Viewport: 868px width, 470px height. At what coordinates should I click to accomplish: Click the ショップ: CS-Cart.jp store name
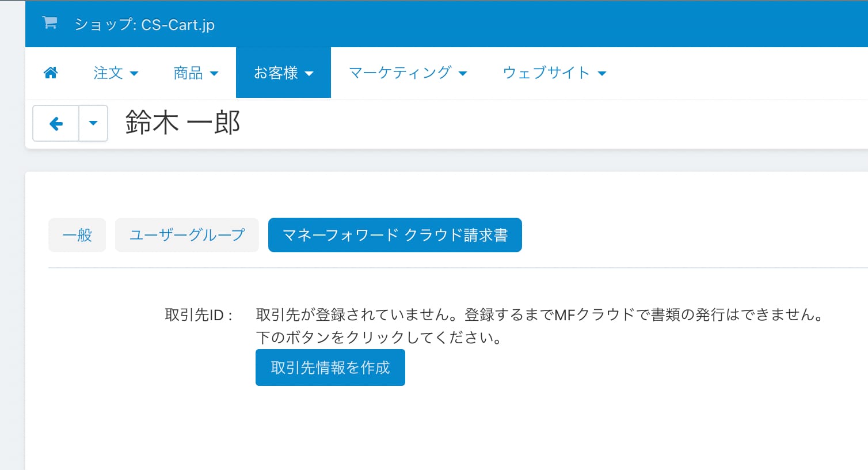point(144,25)
